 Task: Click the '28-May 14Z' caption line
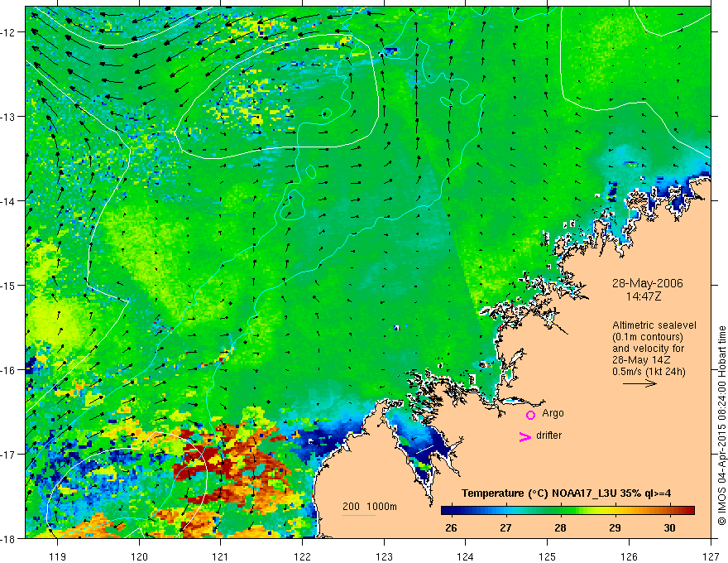[x=640, y=360]
